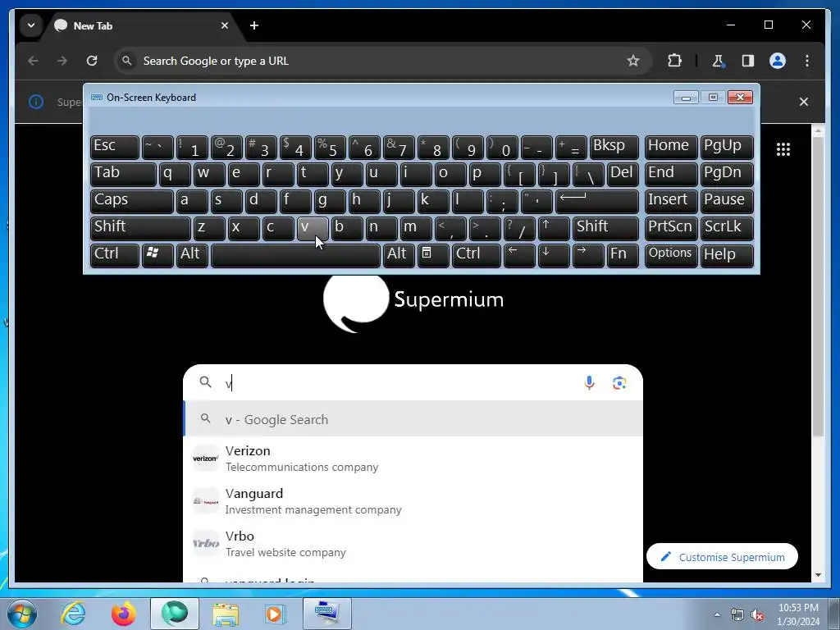Open the Extensions puzzle icon
This screenshot has height=630, width=840.
tap(674, 61)
